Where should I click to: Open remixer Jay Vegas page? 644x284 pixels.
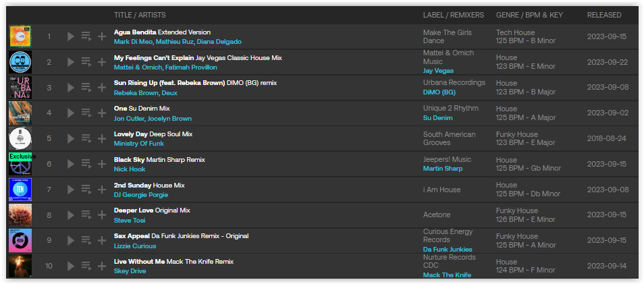point(439,70)
